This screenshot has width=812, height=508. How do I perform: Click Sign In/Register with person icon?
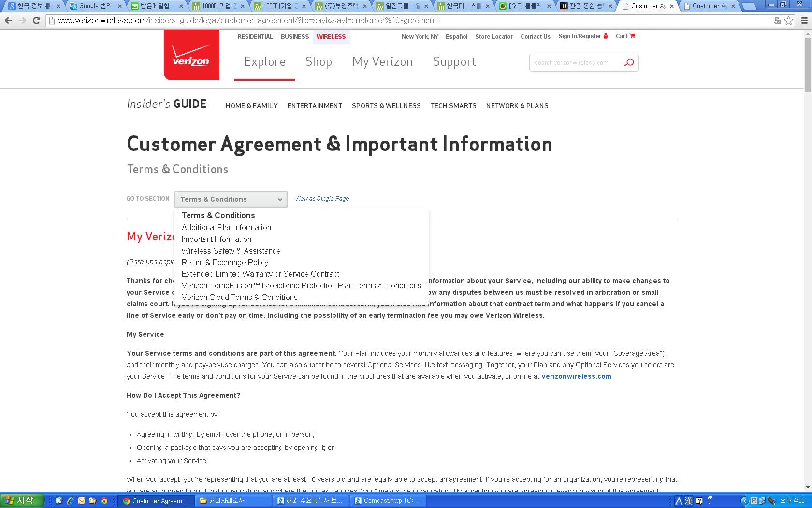point(583,36)
